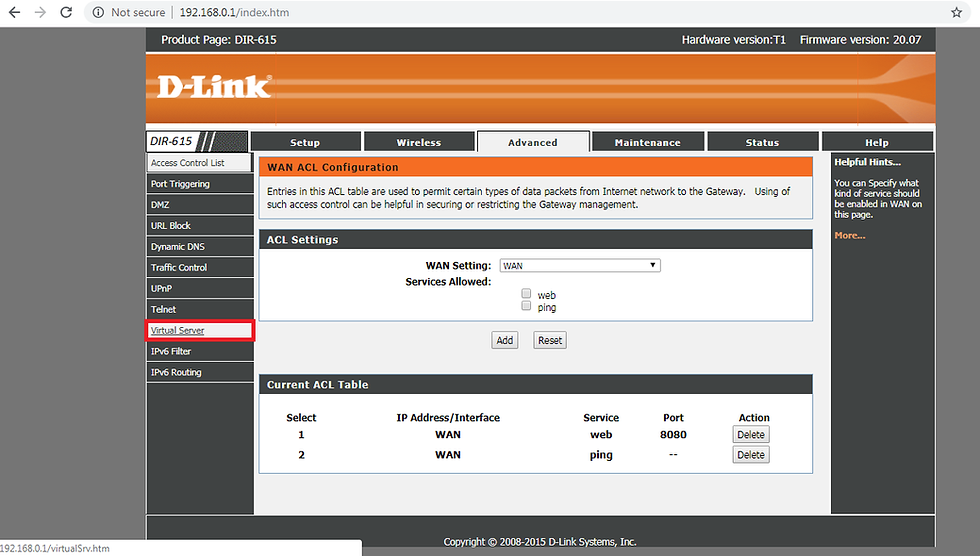980x556 pixels.
Task: Open UPnP sidebar item
Action: coord(199,289)
